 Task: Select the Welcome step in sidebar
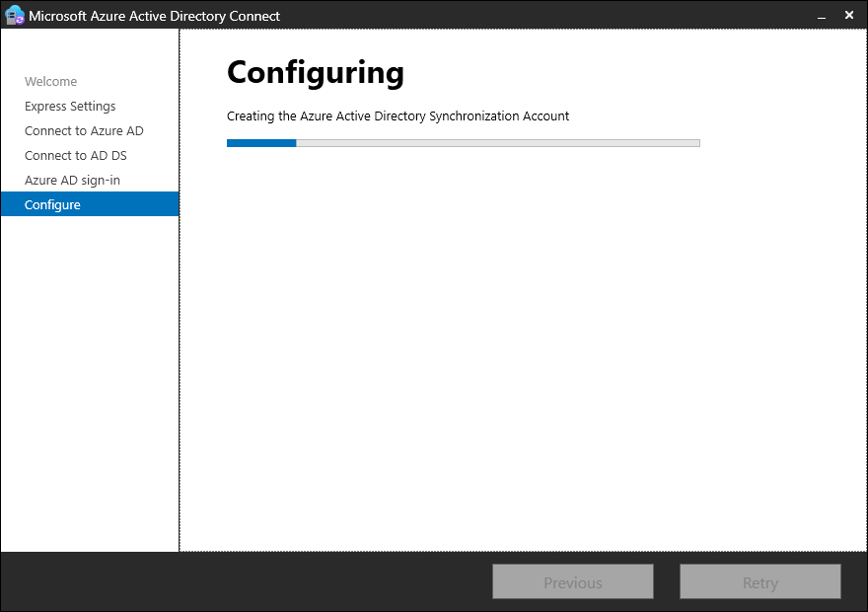point(50,82)
